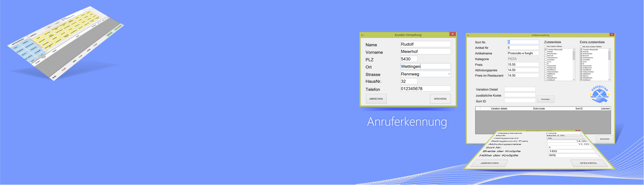This screenshot has height=185, width=644.
Task: Click the Kunden Verwaltung window app icon
Action: [362, 35]
